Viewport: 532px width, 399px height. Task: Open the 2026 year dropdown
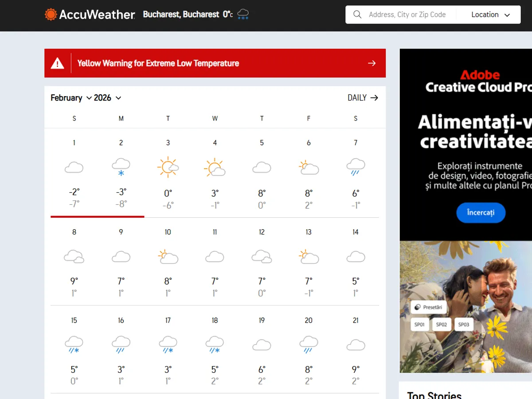click(x=106, y=98)
